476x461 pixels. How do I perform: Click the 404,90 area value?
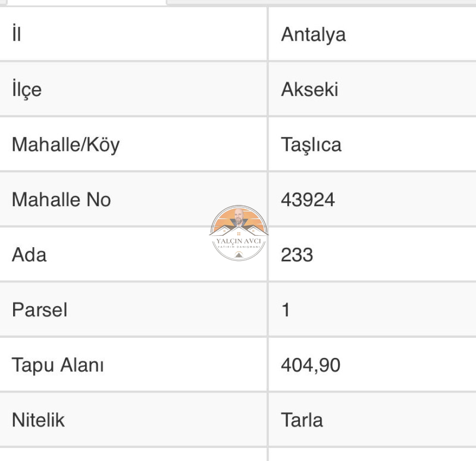pyautogui.click(x=311, y=366)
